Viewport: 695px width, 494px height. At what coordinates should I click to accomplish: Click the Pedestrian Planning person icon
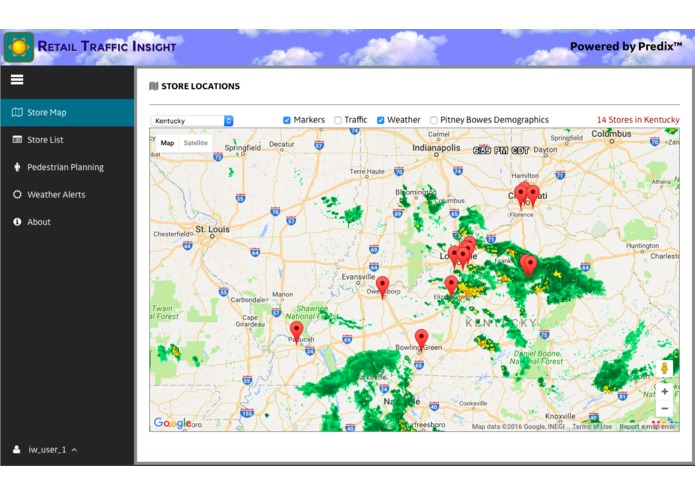point(17,167)
